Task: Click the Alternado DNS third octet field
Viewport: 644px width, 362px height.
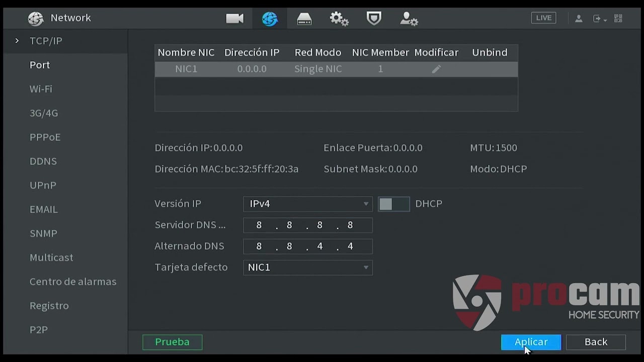Action: [319, 246]
